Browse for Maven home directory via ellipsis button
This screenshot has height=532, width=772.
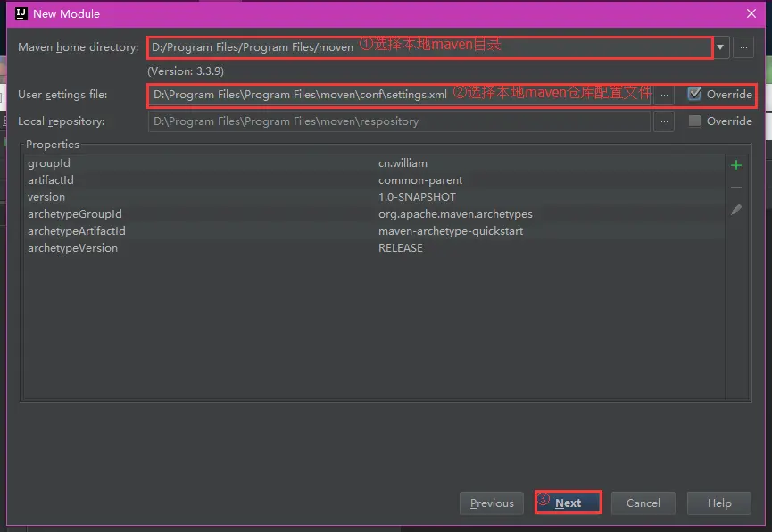pyautogui.click(x=743, y=47)
